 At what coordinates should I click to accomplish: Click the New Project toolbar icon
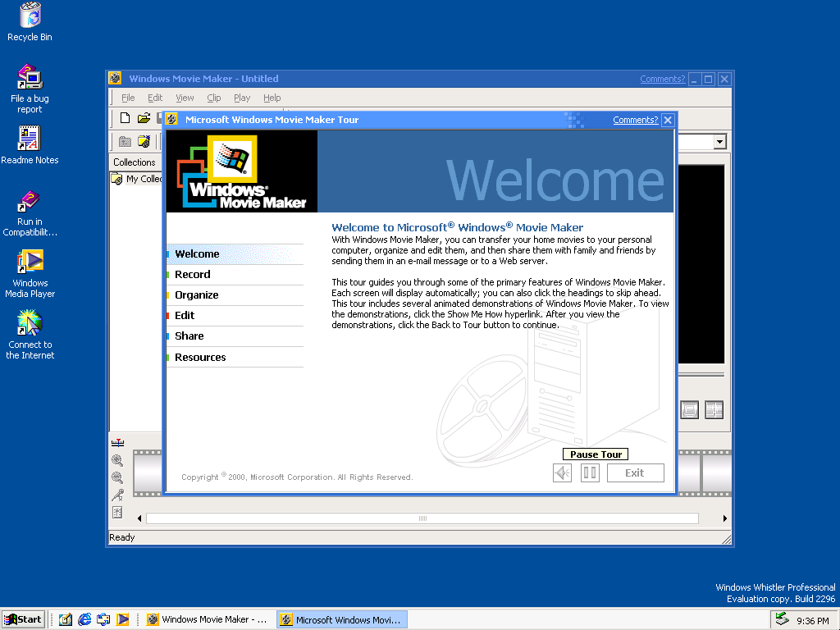(125, 118)
